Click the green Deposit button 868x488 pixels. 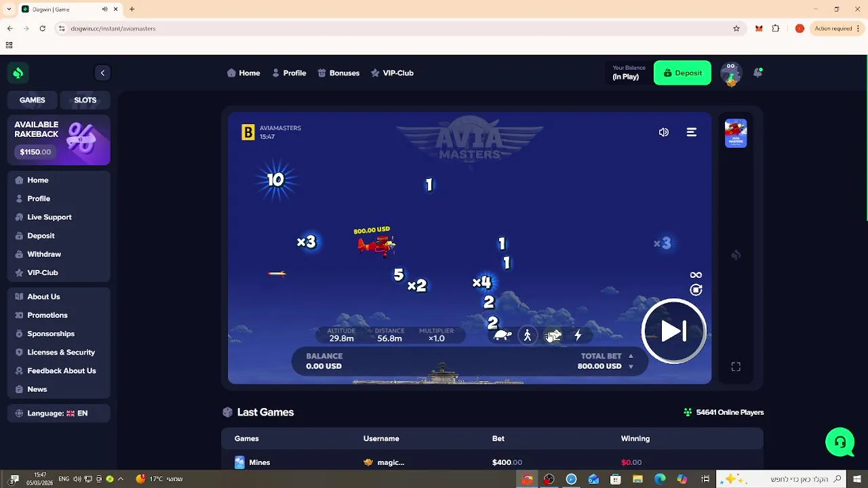(x=682, y=73)
